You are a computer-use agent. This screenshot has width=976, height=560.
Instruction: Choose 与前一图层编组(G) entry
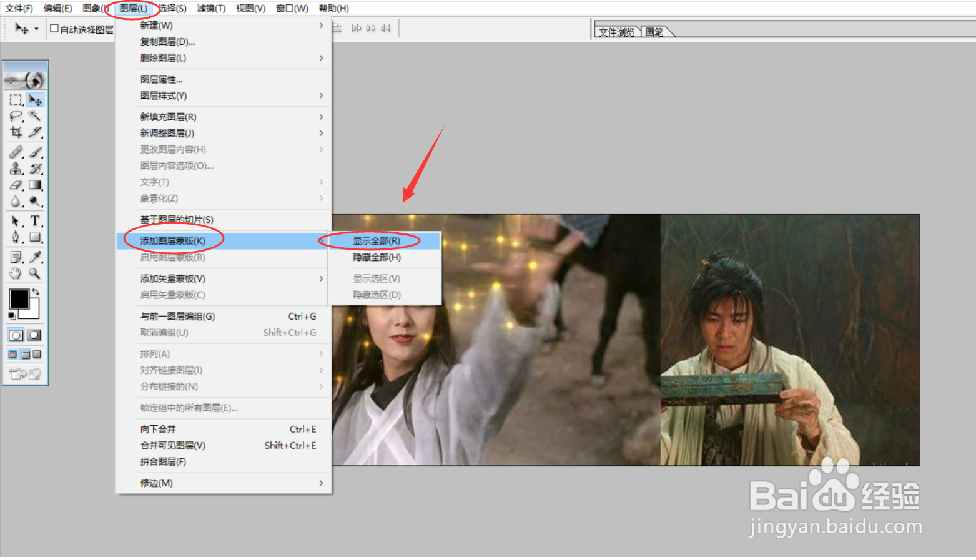tap(224, 317)
